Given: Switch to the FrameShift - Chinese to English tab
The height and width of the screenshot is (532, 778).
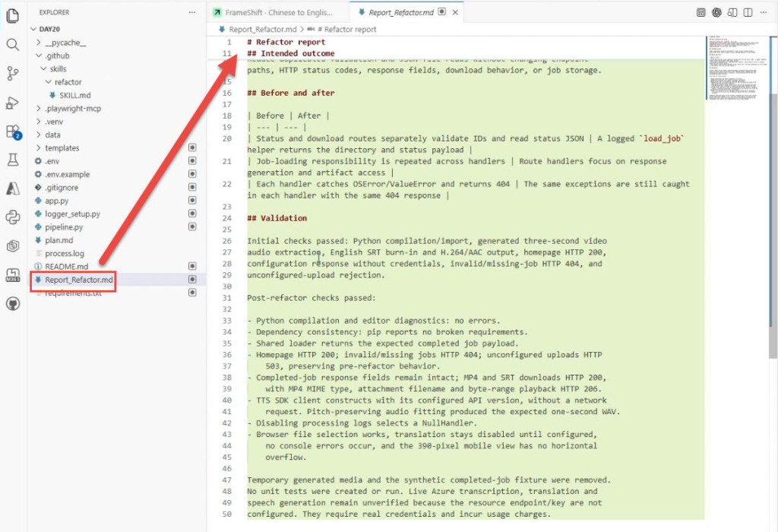Looking at the screenshot, I should point(278,12).
